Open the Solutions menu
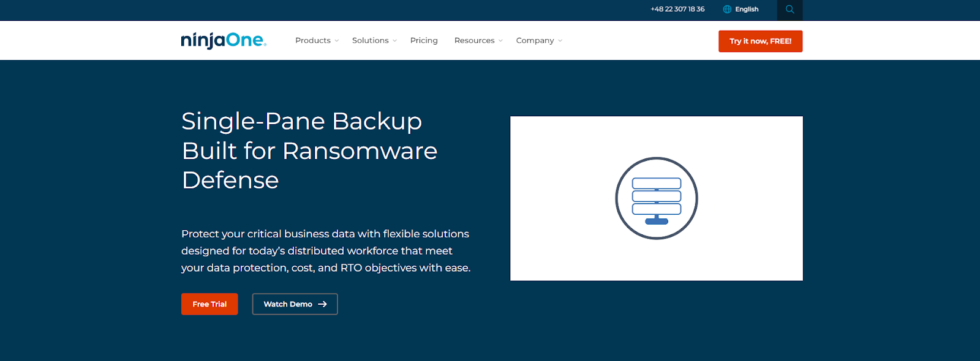 tap(370, 40)
